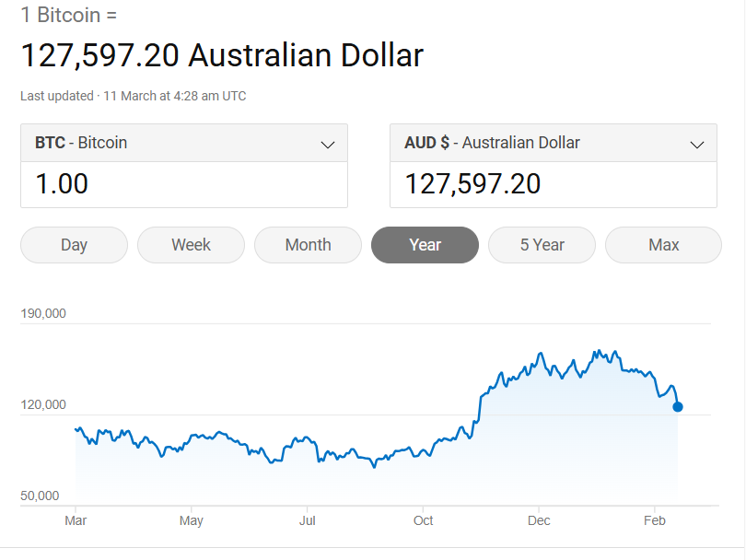Select the Week time range
Viewport: 746px width, 560px height.
191,245
